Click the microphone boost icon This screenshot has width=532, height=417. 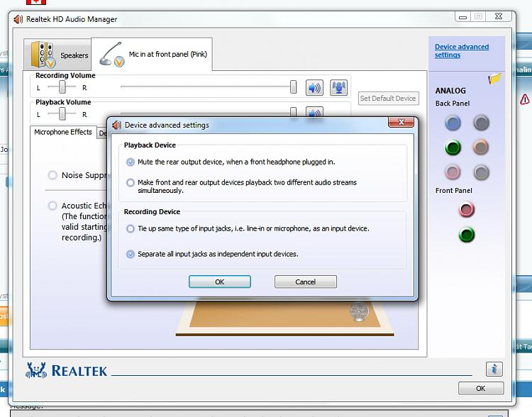338,88
